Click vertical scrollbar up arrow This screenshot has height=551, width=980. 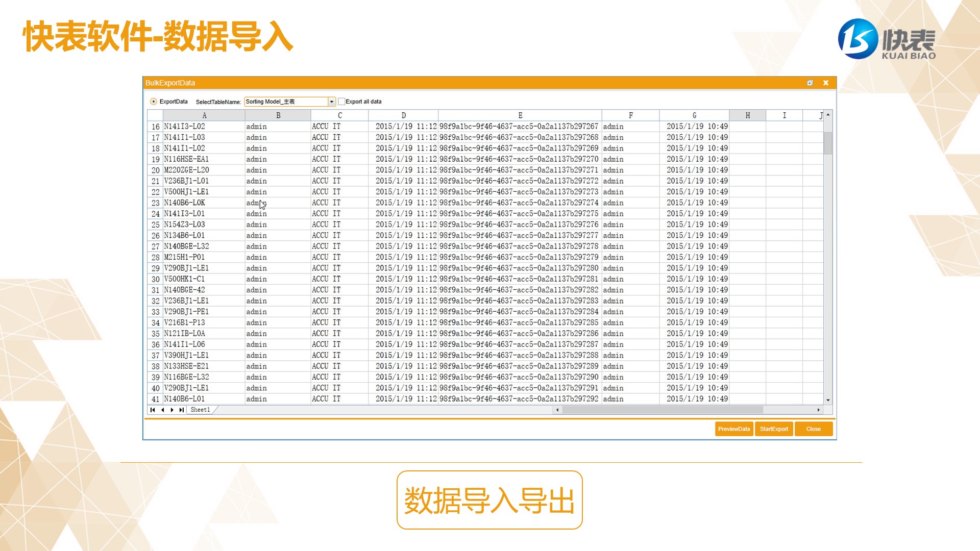828,115
